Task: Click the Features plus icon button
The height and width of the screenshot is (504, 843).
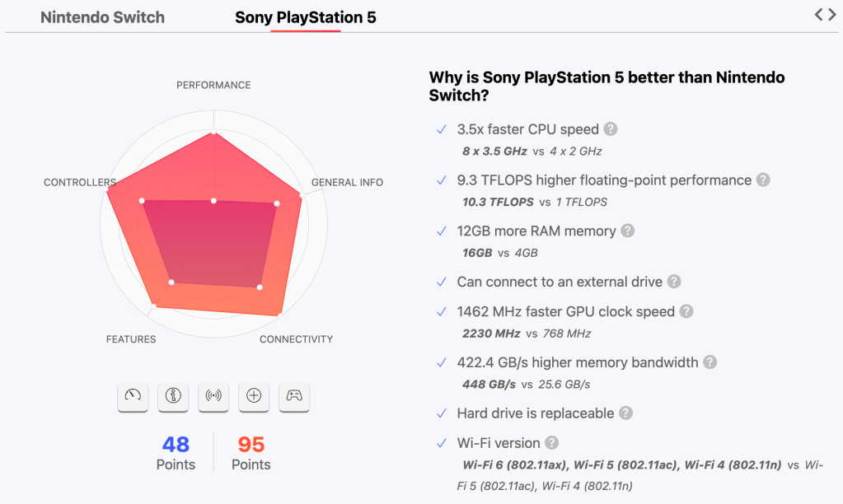Action: coord(254,396)
